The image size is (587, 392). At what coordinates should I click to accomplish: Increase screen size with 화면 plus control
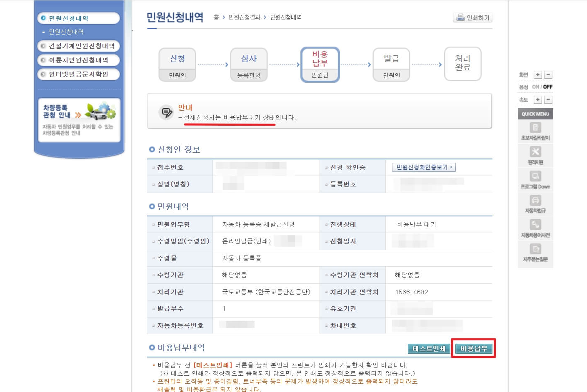(538, 74)
